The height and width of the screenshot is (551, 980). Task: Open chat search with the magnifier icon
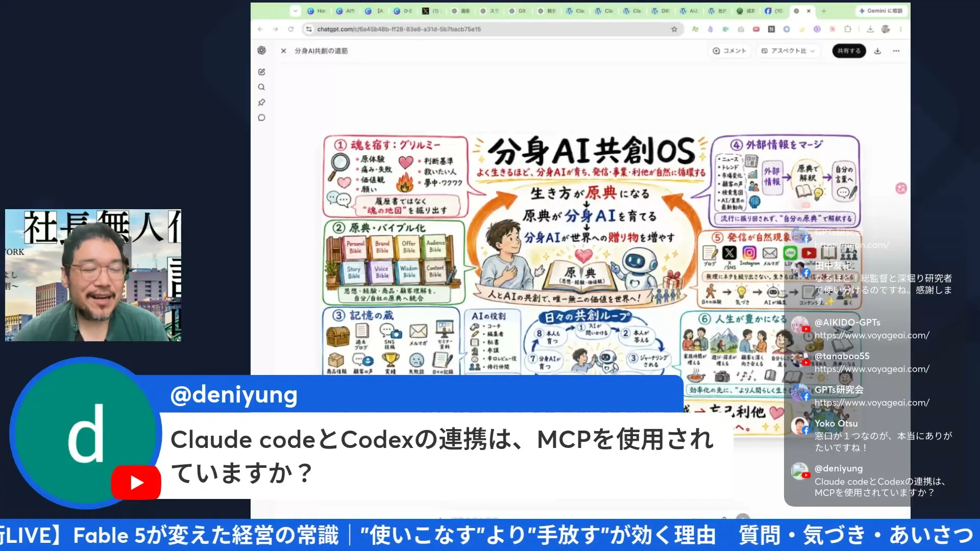pyautogui.click(x=261, y=87)
